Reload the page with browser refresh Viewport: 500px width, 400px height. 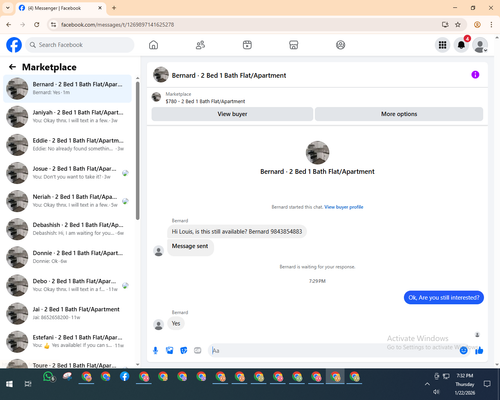[37, 24]
